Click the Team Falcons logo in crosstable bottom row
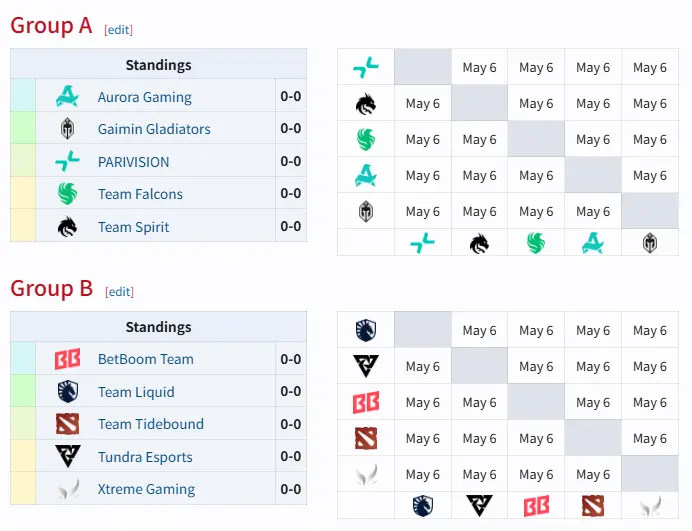 tap(536, 243)
